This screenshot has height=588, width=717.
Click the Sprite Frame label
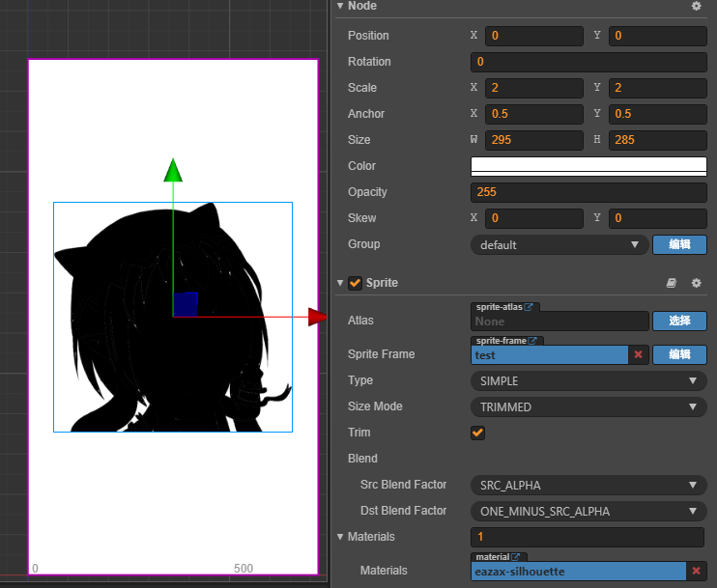pos(381,354)
